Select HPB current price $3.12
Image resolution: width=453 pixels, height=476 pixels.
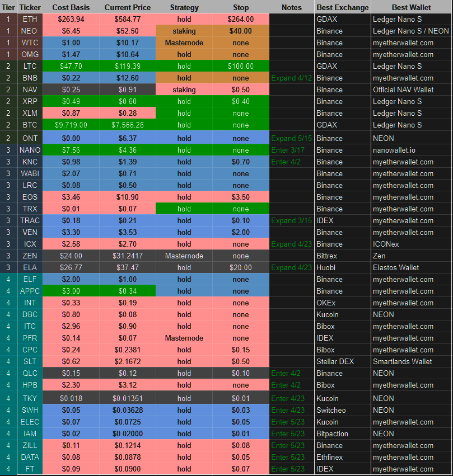127,385
